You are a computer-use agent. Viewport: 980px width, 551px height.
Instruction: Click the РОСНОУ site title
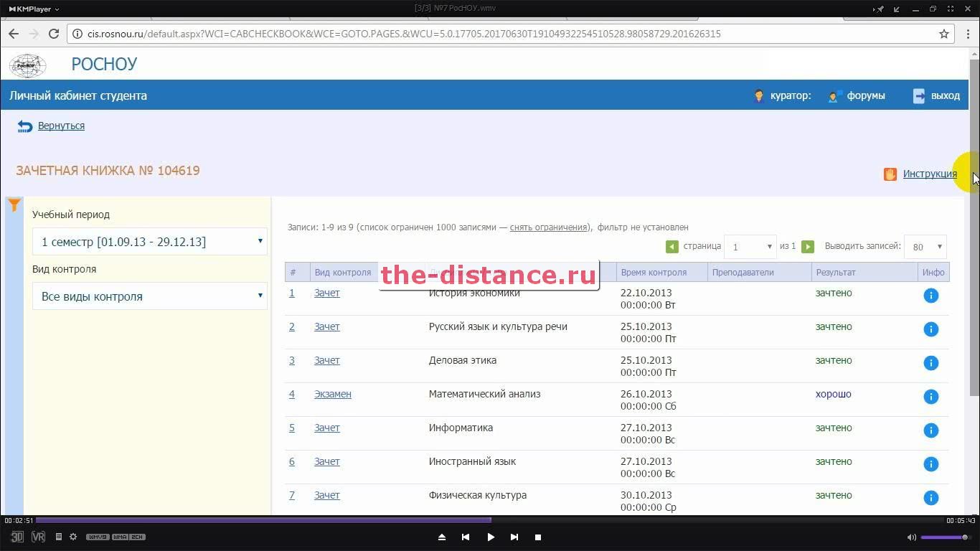tap(104, 64)
